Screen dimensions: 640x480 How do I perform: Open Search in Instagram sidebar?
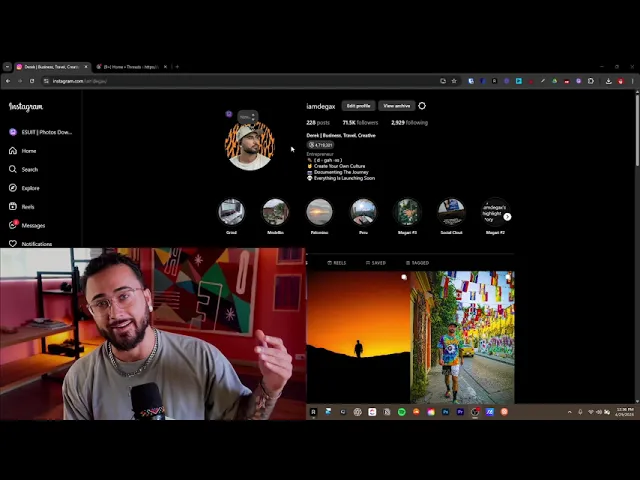[24, 169]
